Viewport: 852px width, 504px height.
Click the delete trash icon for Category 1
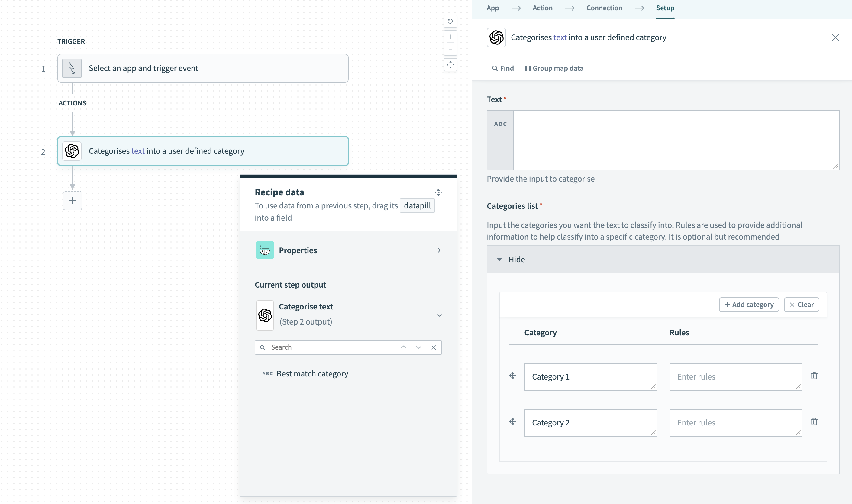coord(814,376)
